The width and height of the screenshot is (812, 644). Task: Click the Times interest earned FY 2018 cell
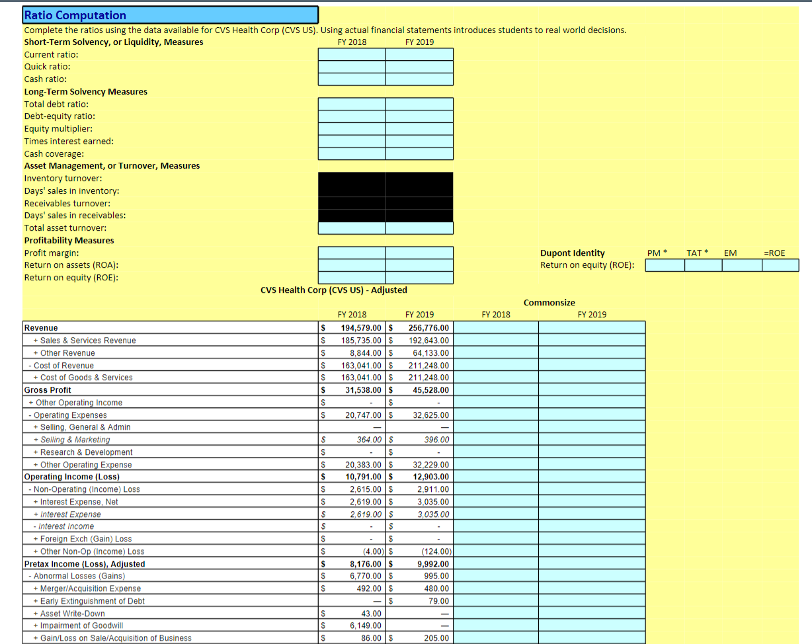(x=351, y=141)
